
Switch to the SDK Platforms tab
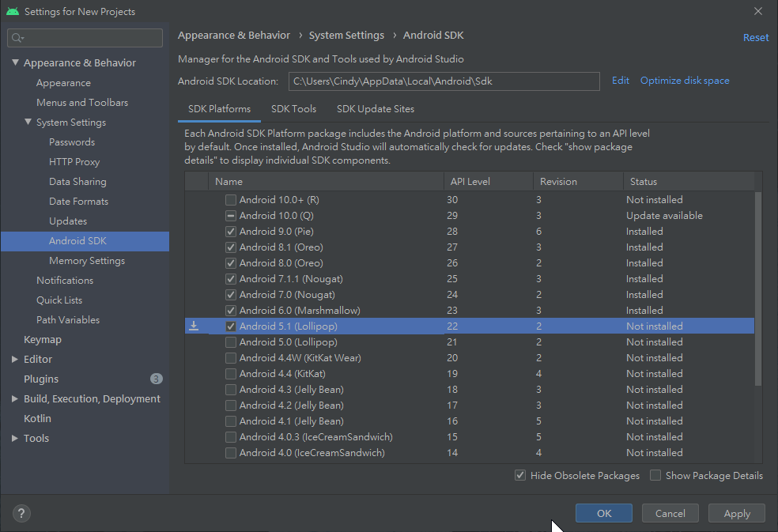coord(219,108)
